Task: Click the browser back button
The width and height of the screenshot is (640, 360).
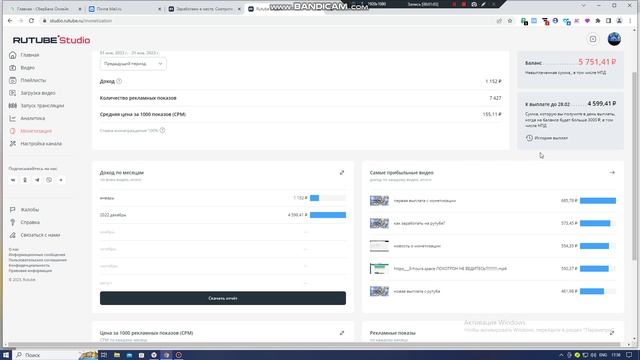Action: point(10,20)
